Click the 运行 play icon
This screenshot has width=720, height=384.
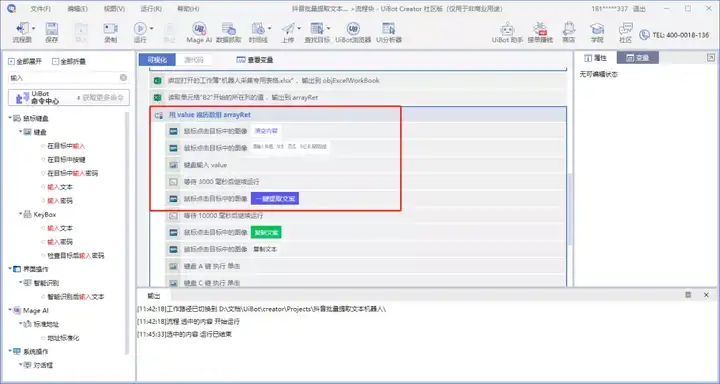click(x=140, y=28)
